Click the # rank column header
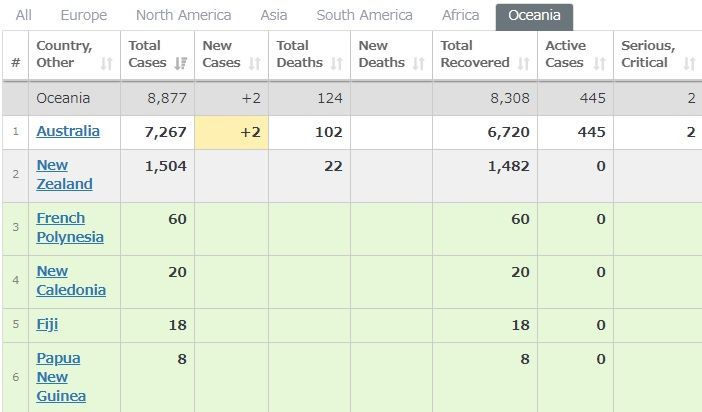 click(15, 63)
